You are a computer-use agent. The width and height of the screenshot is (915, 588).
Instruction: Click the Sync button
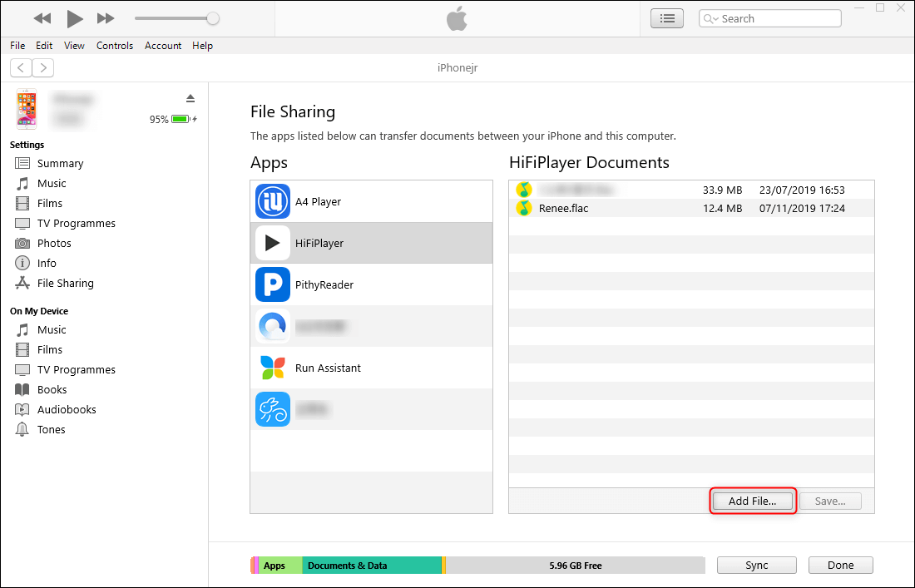756,566
